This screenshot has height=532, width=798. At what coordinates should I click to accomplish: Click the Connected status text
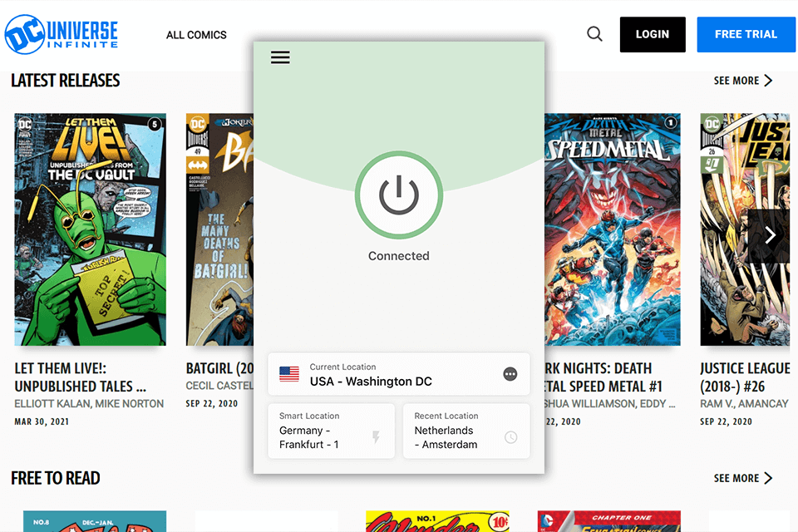398,256
